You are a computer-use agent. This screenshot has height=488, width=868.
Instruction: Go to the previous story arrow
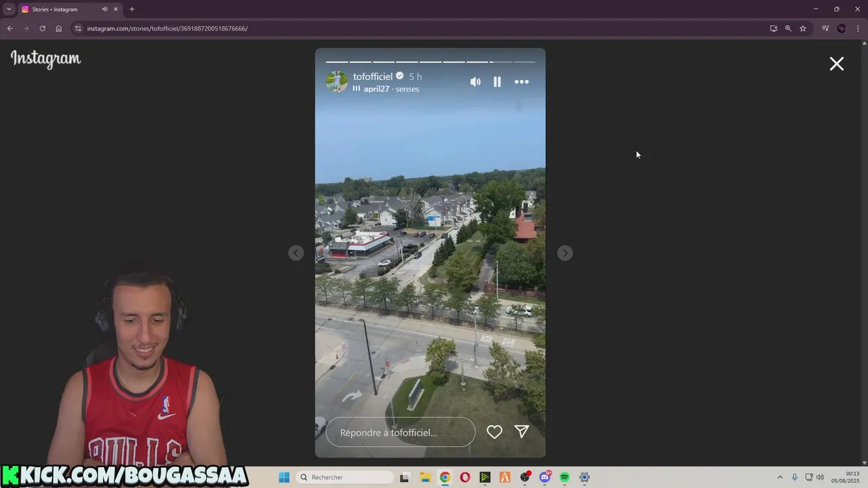[x=296, y=253]
